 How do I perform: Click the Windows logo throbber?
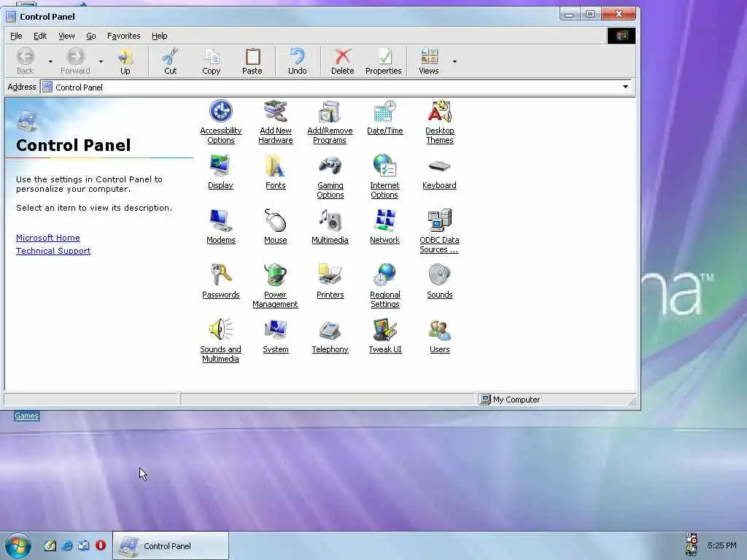click(x=622, y=36)
